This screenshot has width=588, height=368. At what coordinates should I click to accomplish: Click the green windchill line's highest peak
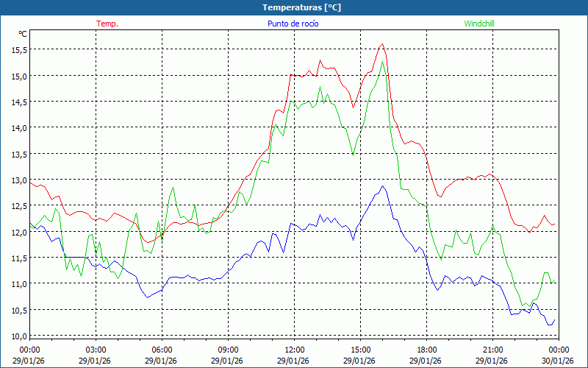click(383, 61)
